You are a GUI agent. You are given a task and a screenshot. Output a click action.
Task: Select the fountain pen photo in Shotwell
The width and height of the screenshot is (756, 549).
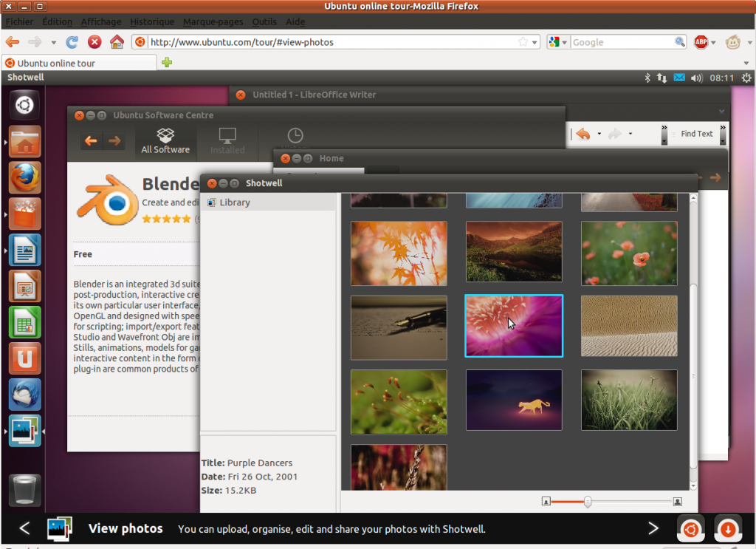[399, 327]
